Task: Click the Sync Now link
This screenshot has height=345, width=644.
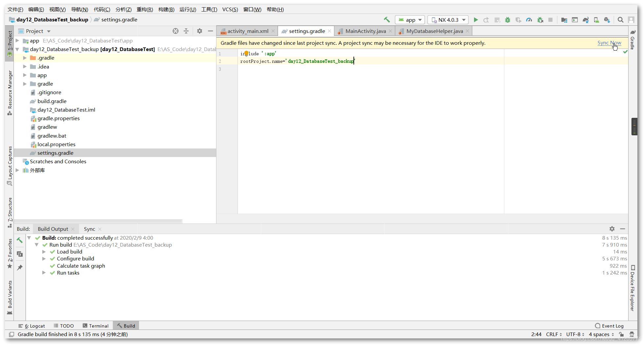Action: [609, 43]
